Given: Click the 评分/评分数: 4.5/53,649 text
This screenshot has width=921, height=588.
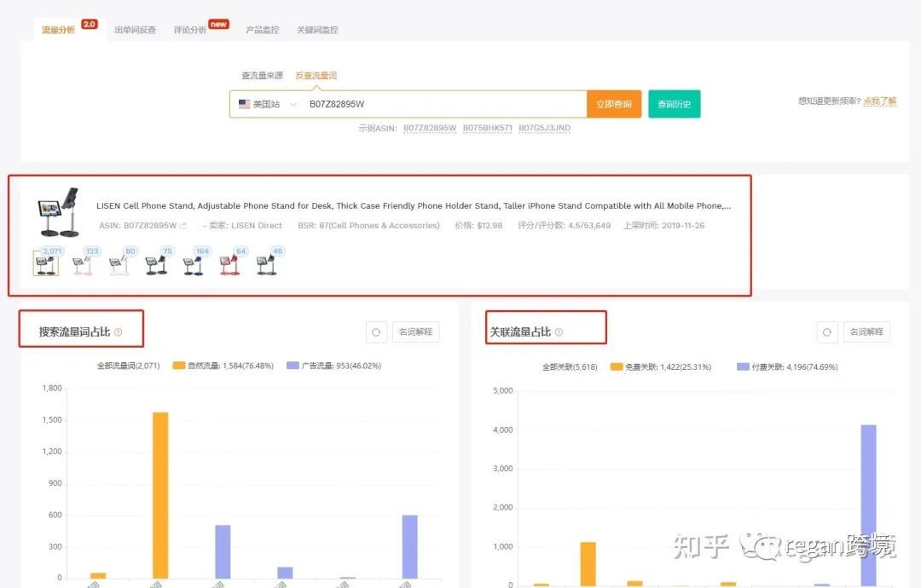Looking at the screenshot, I should coord(564,225).
